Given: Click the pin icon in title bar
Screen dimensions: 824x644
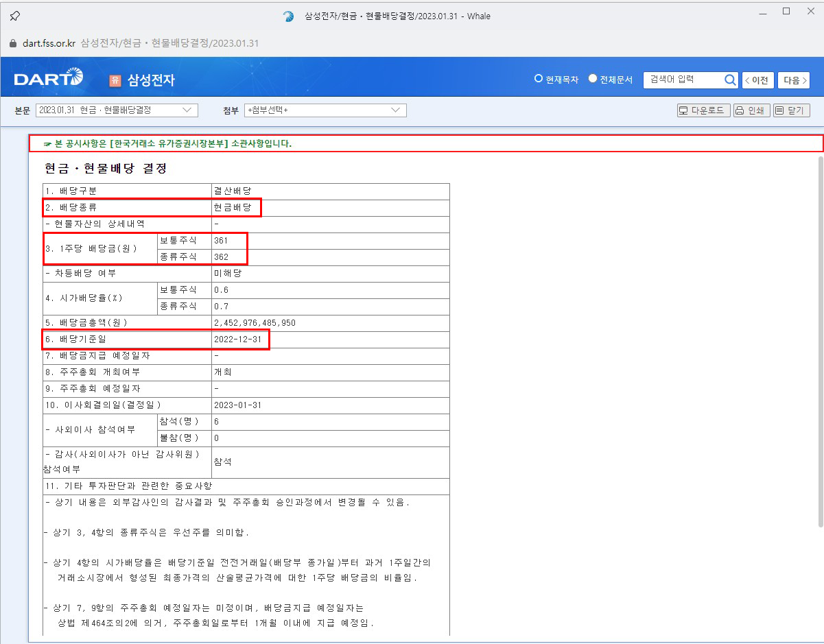Looking at the screenshot, I should coord(14,16).
